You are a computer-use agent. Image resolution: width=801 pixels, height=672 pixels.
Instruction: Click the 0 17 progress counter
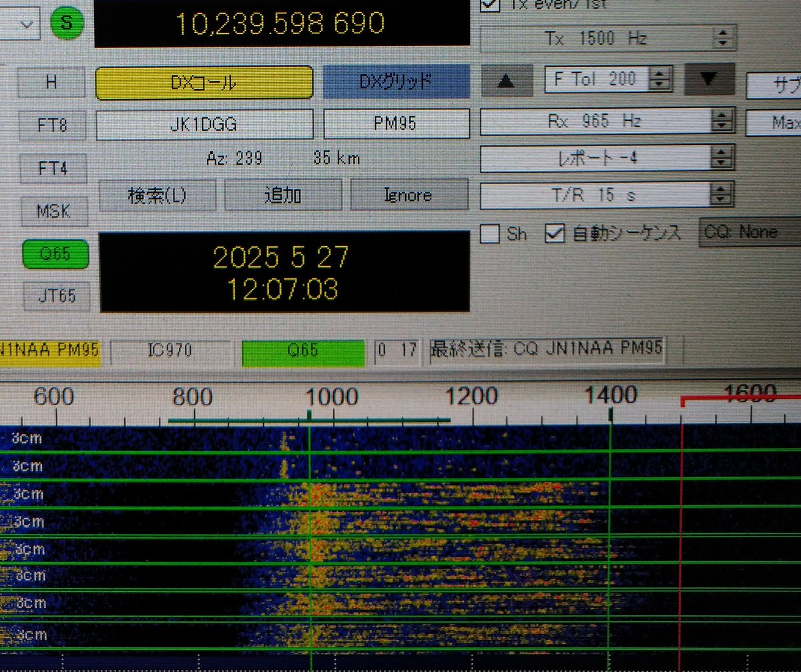click(x=397, y=352)
